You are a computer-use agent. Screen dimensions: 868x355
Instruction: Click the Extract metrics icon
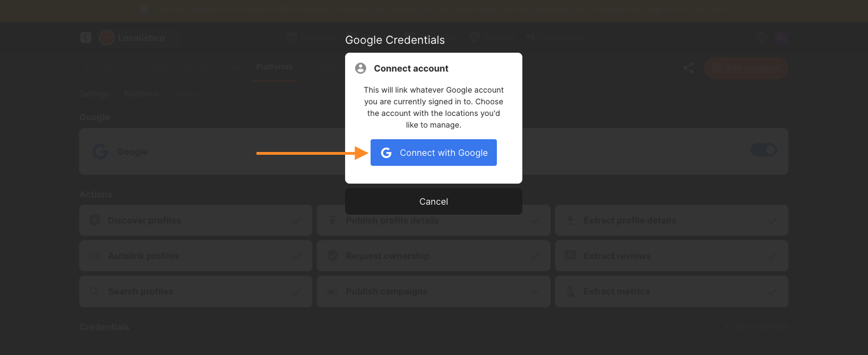click(571, 291)
